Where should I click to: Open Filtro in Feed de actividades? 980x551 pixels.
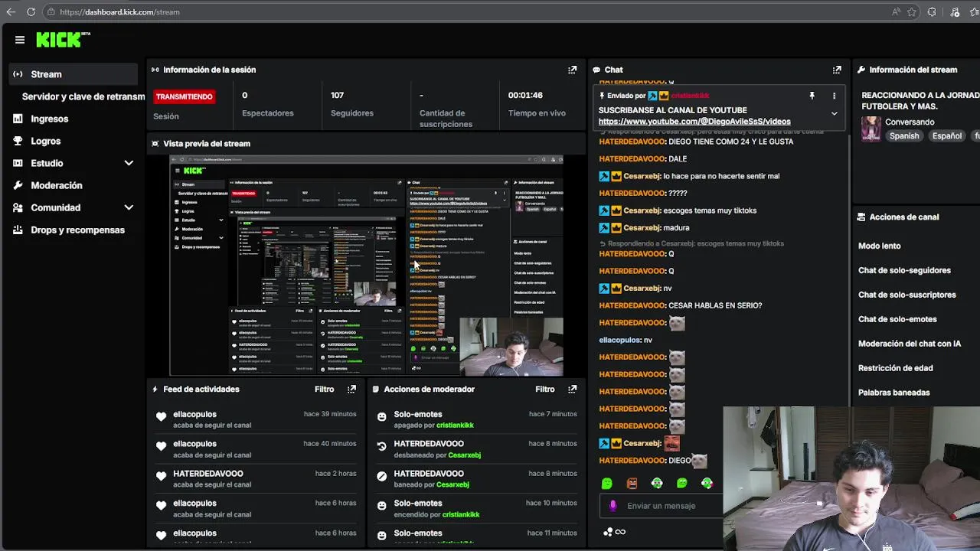pyautogui.click(x=324, y=389)
